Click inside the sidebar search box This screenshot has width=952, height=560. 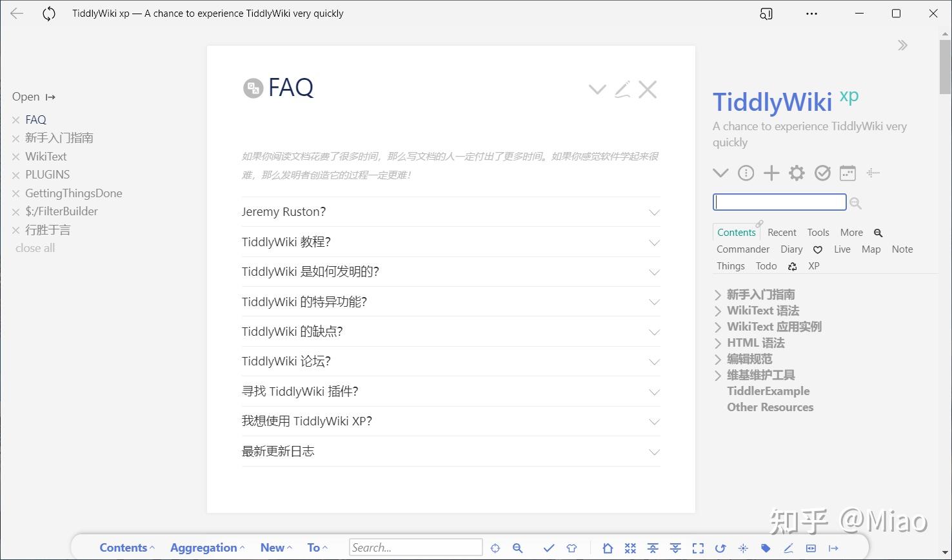point(778,202)
